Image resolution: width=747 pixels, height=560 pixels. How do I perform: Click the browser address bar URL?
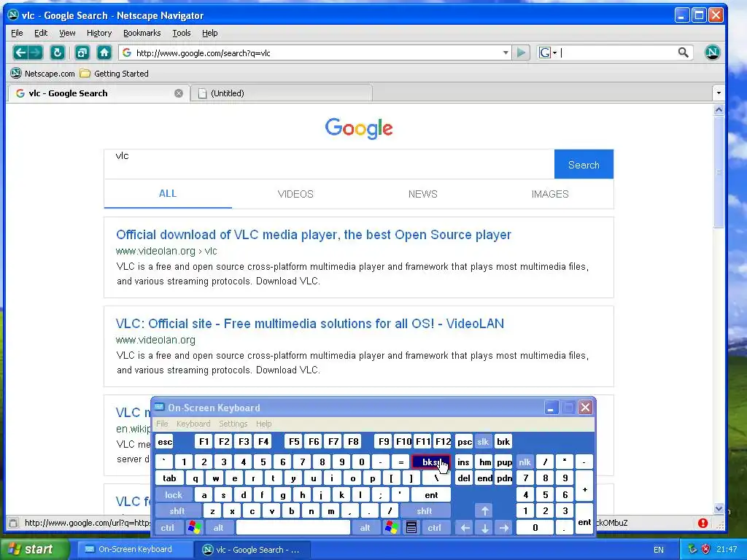click(x=314, y=52)
